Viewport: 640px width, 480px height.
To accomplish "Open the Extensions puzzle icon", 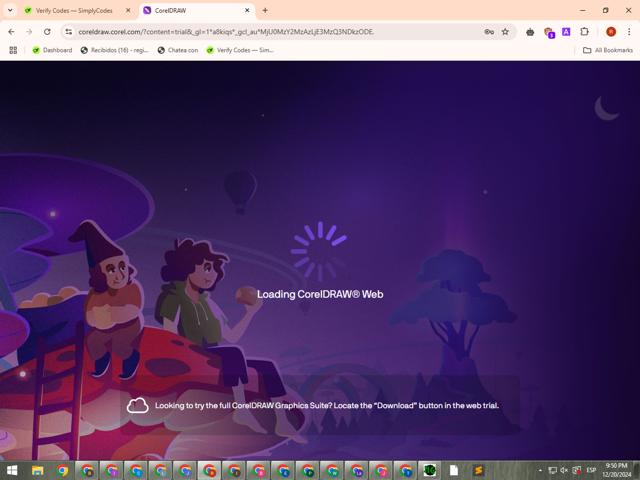I will point(584,31).
